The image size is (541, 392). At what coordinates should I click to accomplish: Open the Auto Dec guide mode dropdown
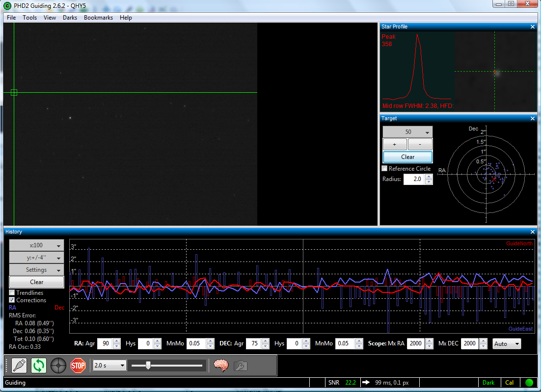507,343
